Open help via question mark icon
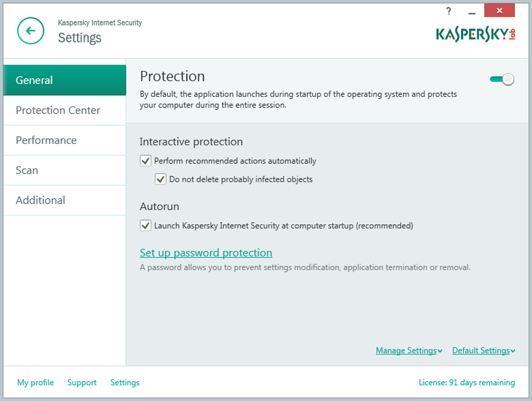 tap(449, 11)
